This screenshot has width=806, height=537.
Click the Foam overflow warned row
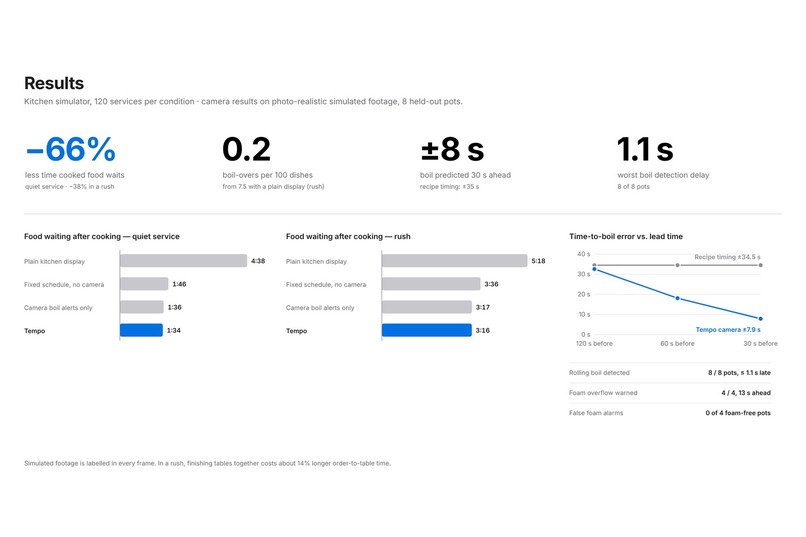click(670, 393)
